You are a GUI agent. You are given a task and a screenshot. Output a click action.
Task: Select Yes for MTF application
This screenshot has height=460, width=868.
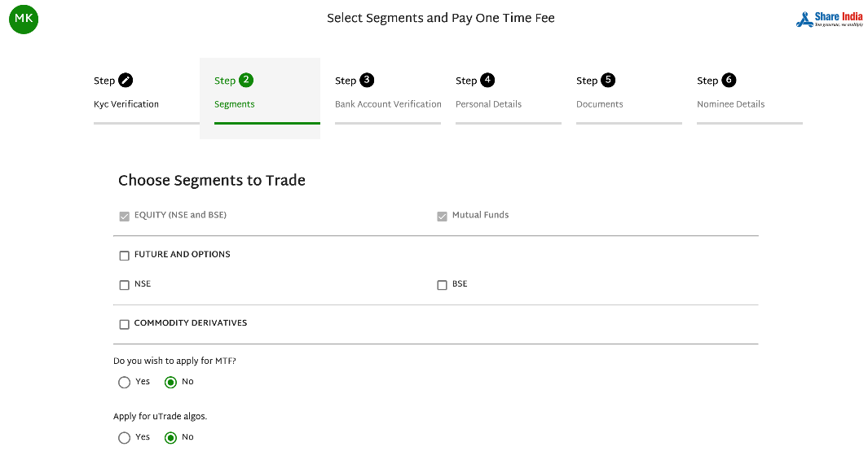124,382
